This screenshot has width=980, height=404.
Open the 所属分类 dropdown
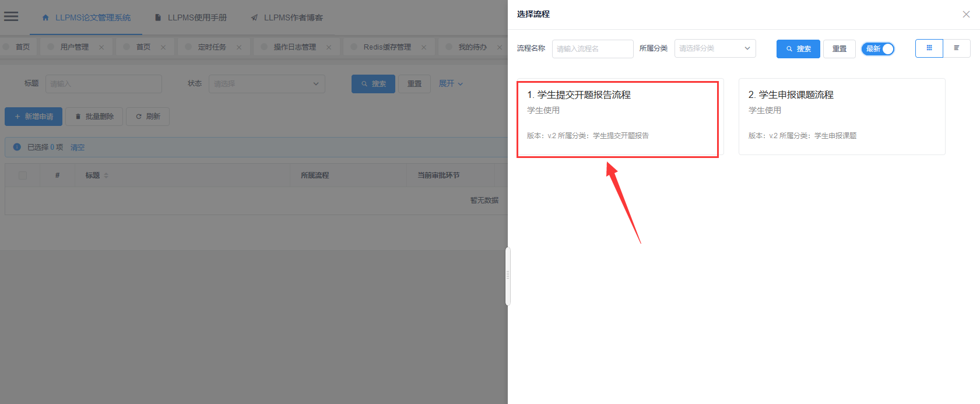click(x=715, y=48)
